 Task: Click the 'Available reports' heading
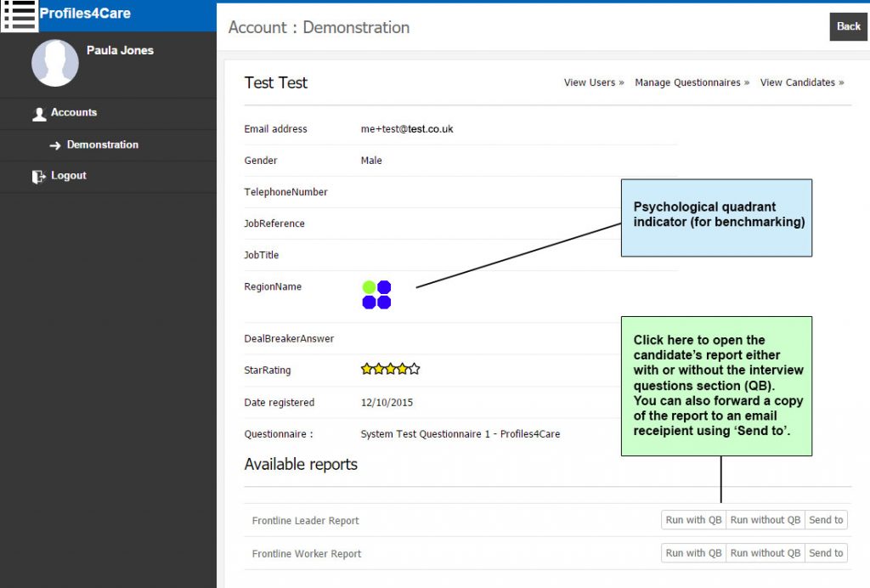[301, 464]
